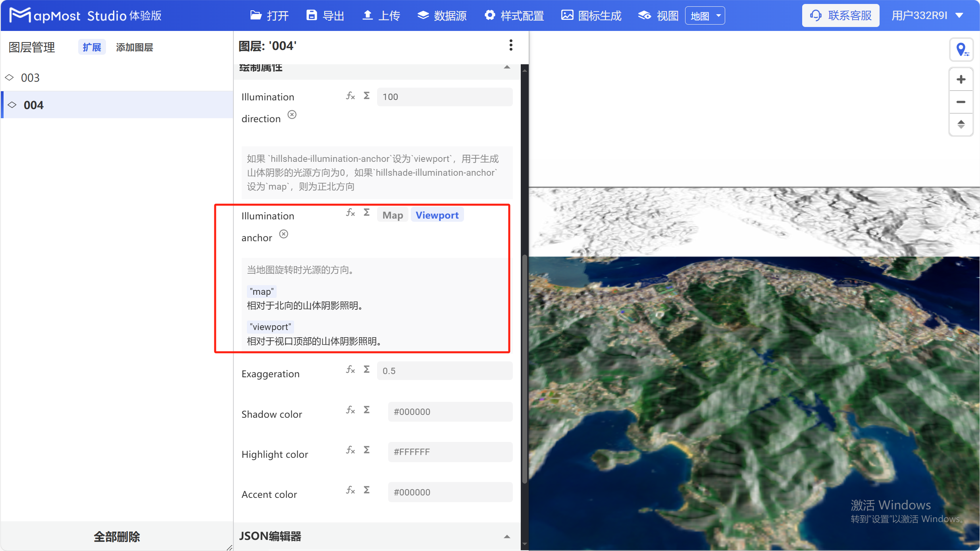Clear the Illumination anchor value

point(283,234)
